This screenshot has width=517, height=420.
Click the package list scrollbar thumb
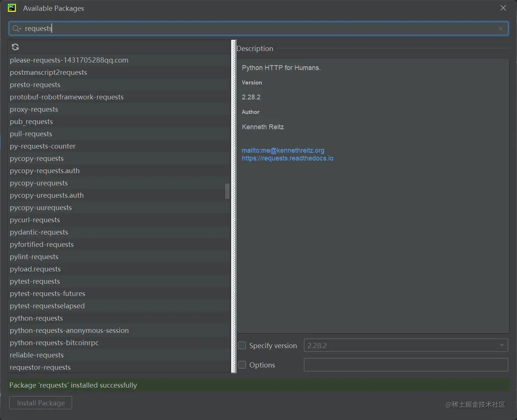(x=227, y=191)
